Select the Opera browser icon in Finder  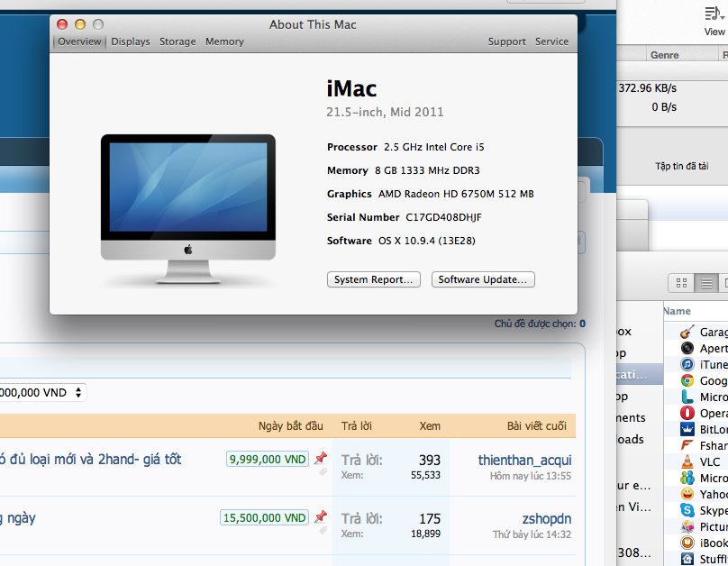[x=687, y=414]
